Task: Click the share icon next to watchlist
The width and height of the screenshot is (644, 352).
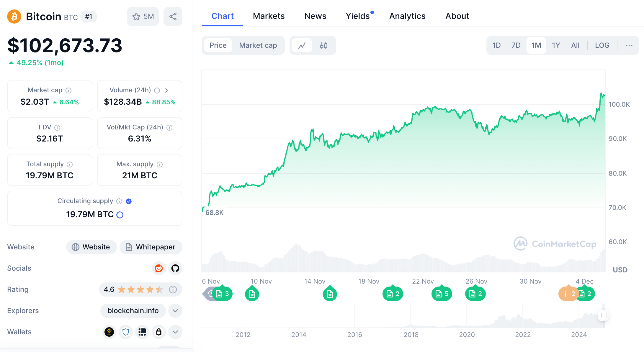Action: [x=173, y=17]
